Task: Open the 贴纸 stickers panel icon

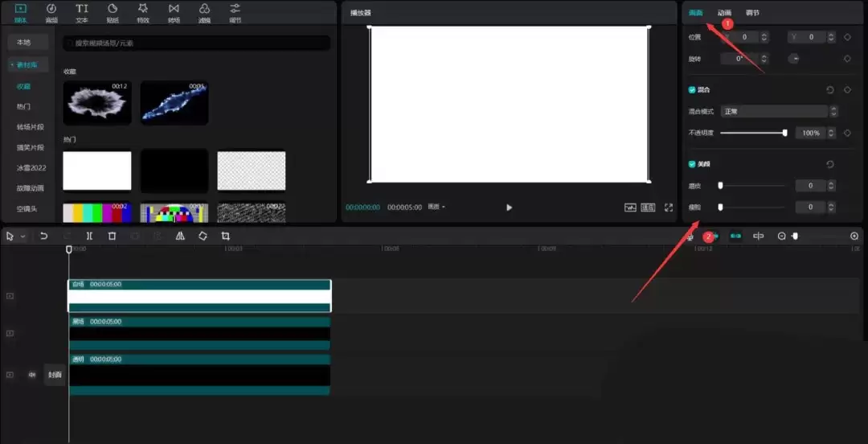Action: [x=113, y=12]
